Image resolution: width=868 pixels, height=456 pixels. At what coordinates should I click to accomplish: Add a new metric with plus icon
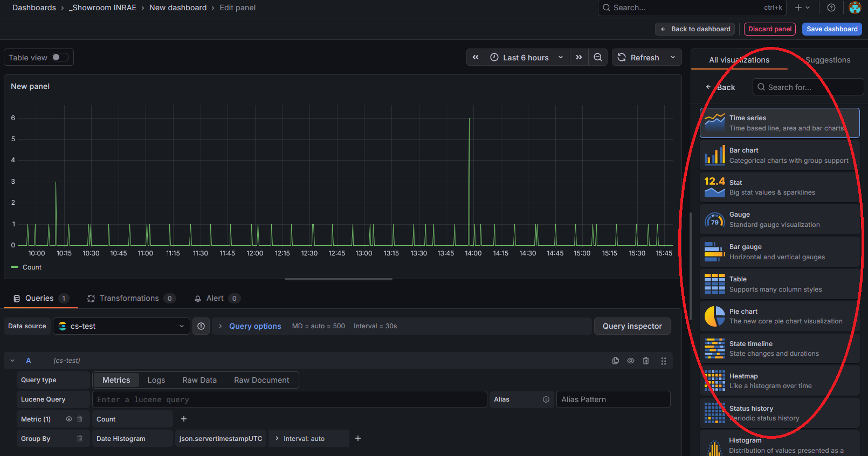coord(184,419)
